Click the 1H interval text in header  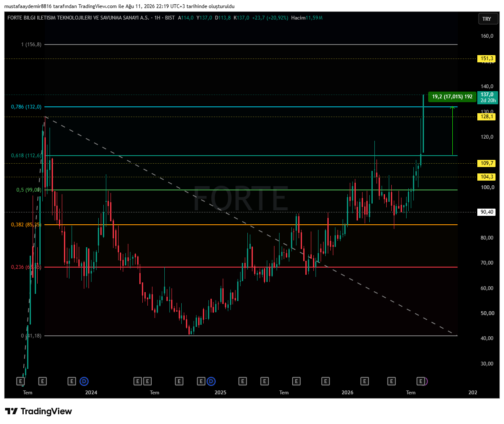(x=157, y=18)
